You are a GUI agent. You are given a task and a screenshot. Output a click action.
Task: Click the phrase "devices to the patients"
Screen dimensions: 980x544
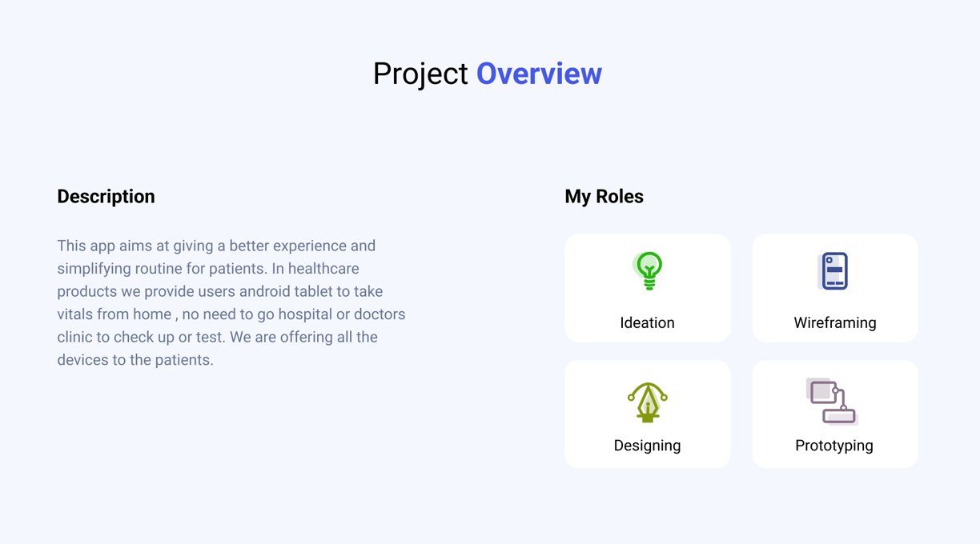135,360
